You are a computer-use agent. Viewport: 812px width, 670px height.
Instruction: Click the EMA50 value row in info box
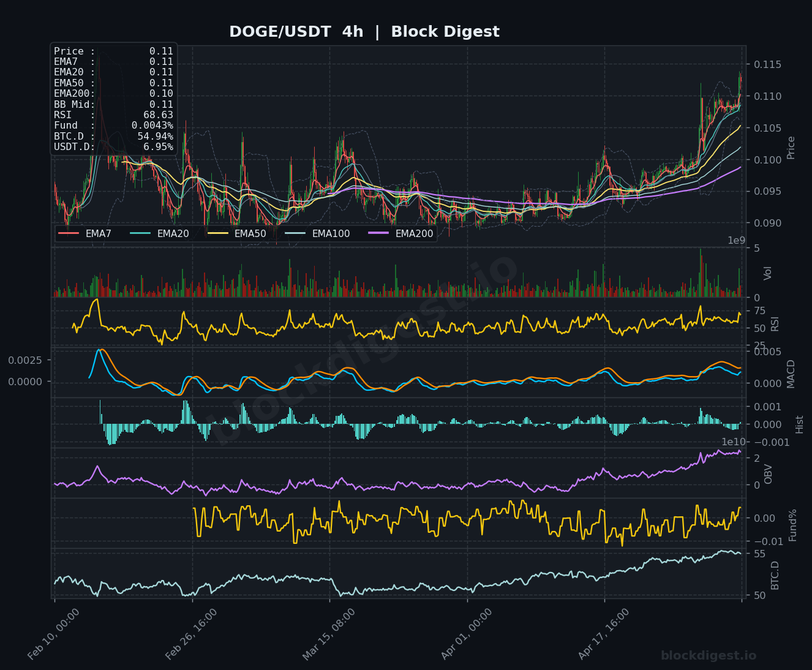[x=113, y=83]
